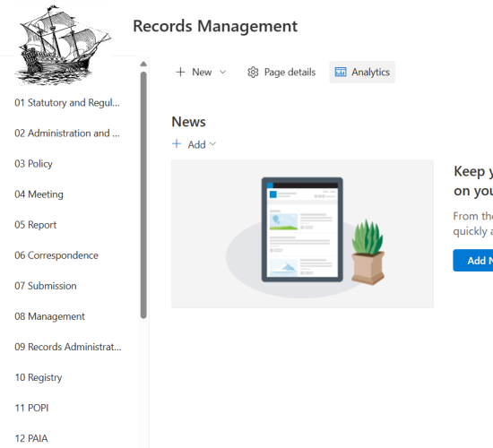
Task: Open 09 Records Administrat... nav link
Action: click(68, 347)
